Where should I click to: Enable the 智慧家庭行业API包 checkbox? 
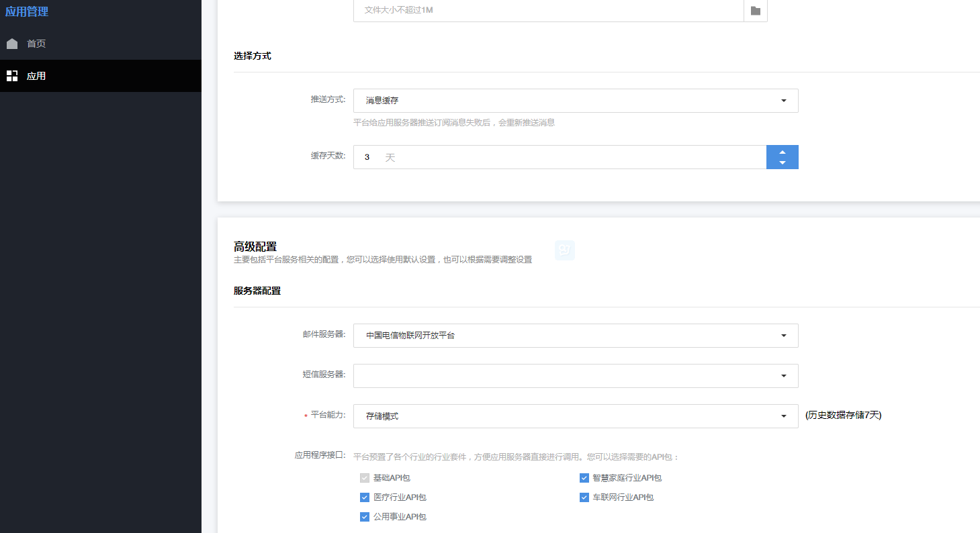(584, 477)
